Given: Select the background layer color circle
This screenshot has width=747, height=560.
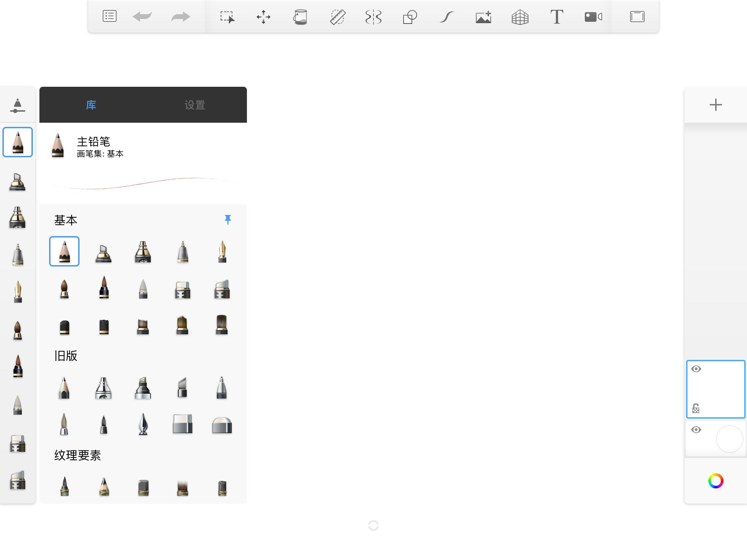Looking at the screenshot, I should click(x=729, y=439).
